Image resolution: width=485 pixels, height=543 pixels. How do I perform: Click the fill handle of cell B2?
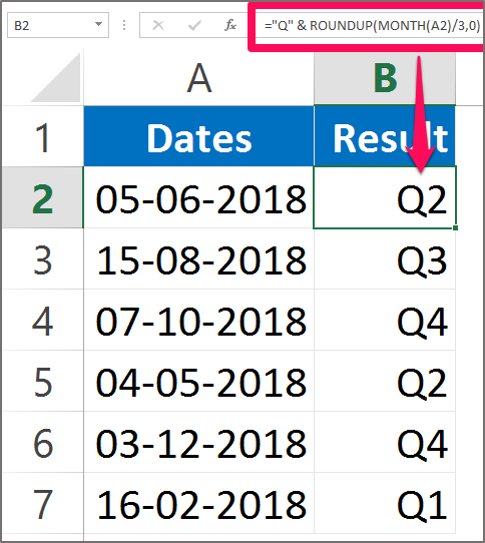pos(455,228)
